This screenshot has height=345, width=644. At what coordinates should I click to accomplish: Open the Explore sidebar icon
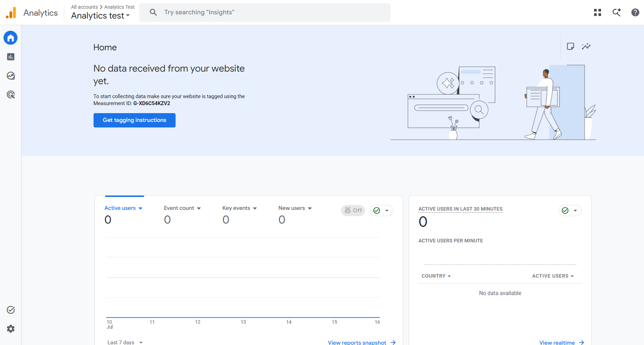tap(10, 76)
